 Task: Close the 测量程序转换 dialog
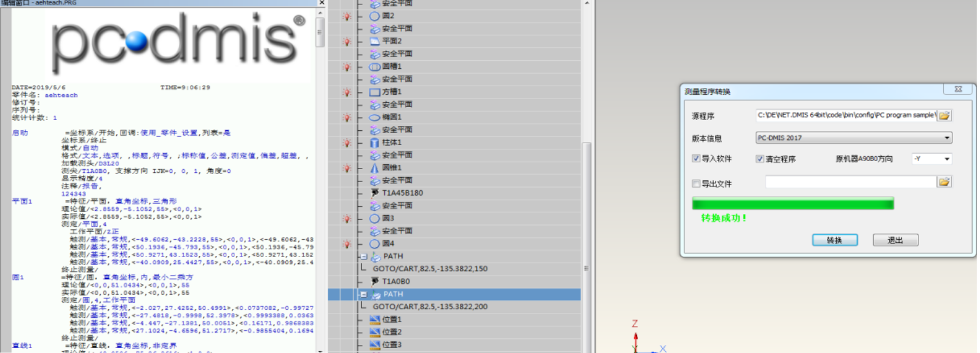coord(958,89)
